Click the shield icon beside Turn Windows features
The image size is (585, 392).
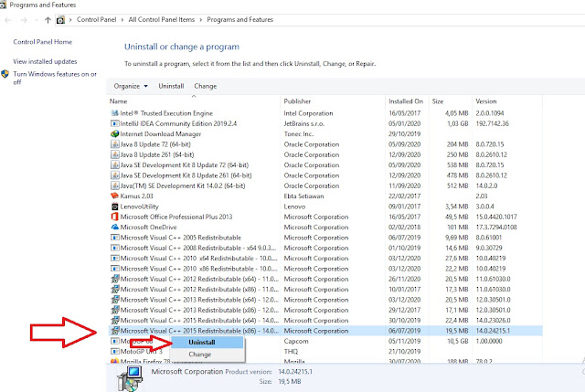pos(5,74)
